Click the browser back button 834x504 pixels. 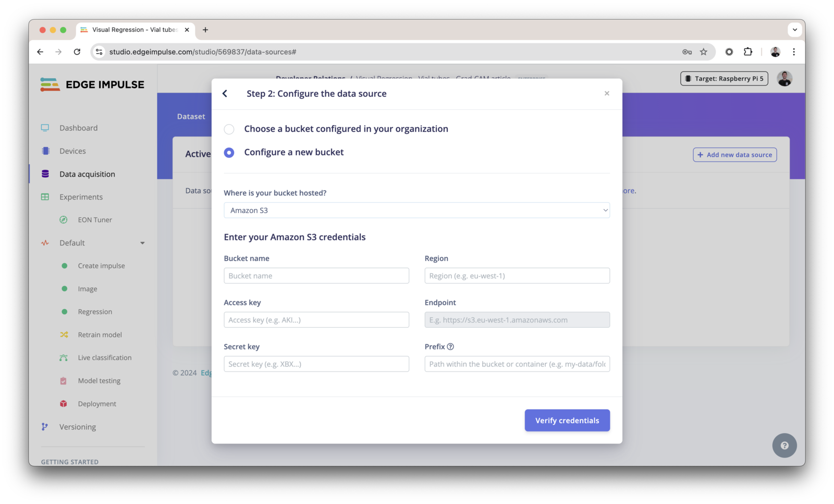click(40, 52)
